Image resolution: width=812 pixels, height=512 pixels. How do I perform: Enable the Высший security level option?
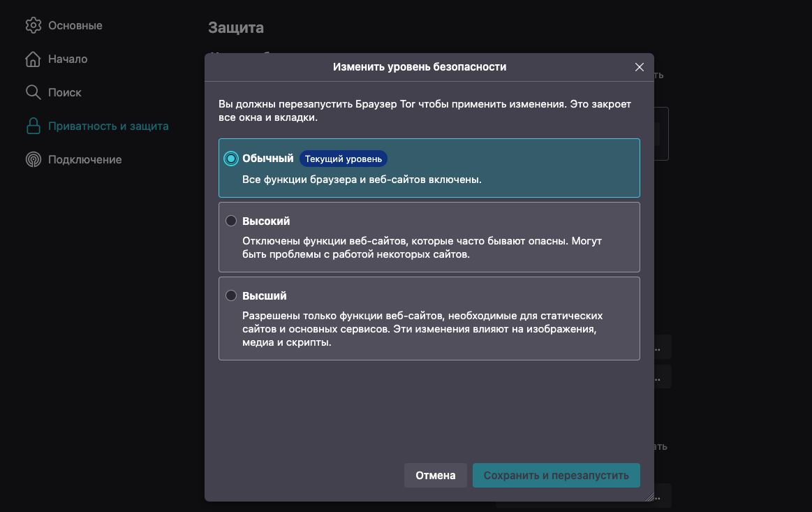click(231, 295)
